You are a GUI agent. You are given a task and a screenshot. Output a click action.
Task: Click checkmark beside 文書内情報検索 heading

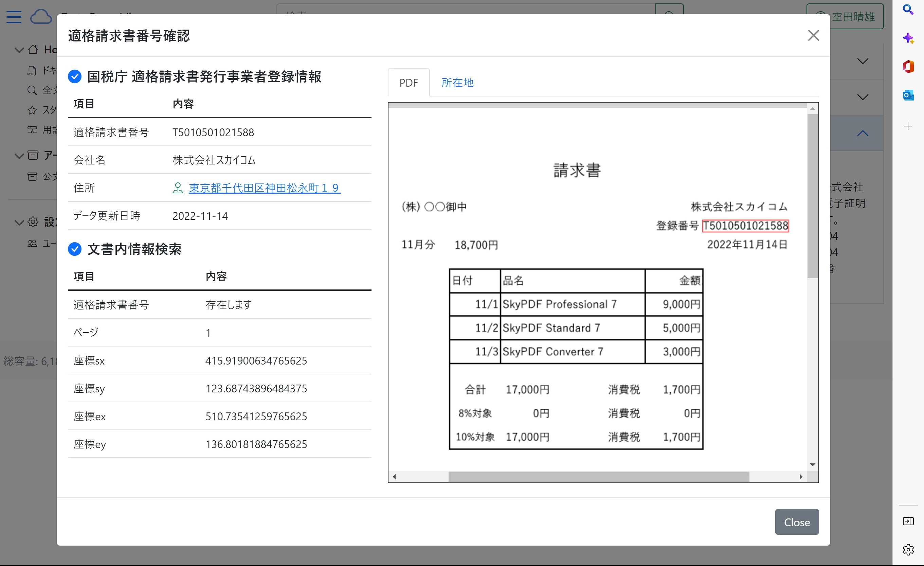75,249
